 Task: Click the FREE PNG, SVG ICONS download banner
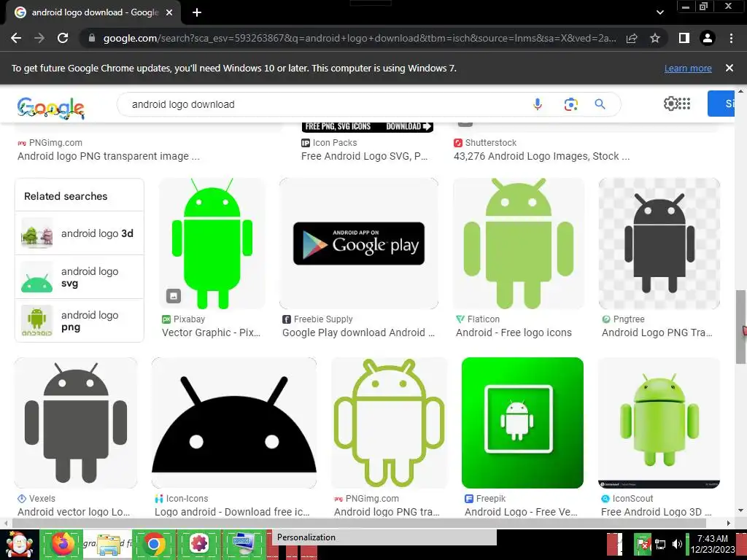click(368, 127)
